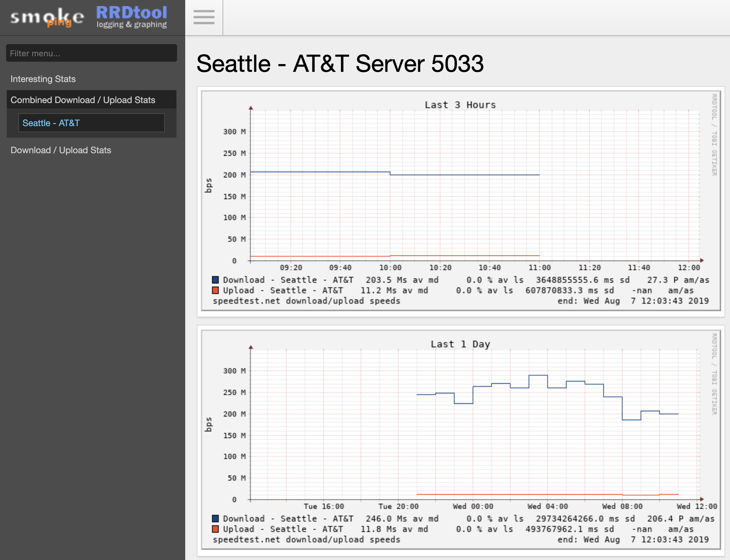Collapse Combined Download / Upload Stats section
This screenshot has height=560, width=730.
(83, 100)
